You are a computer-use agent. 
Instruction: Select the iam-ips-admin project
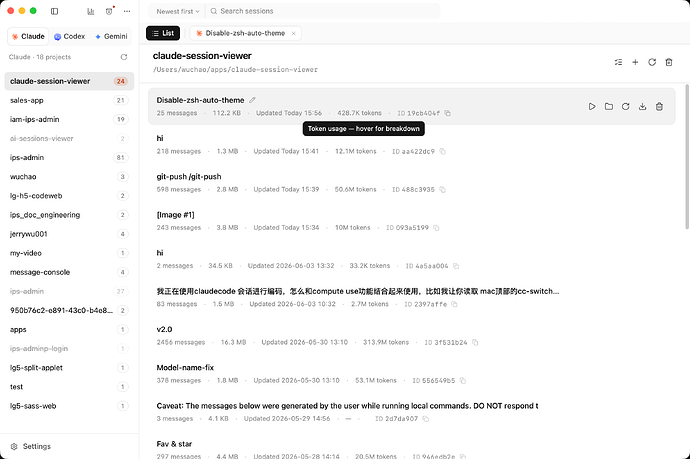tap(69, 119)
